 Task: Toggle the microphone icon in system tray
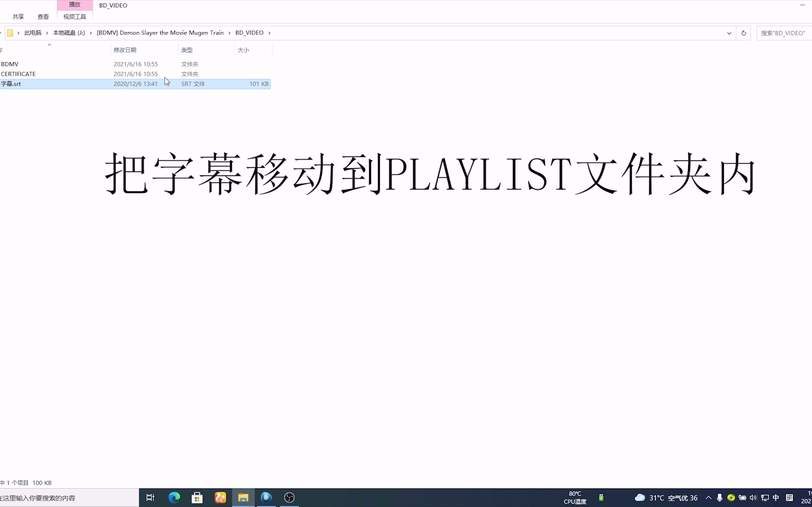720,498
